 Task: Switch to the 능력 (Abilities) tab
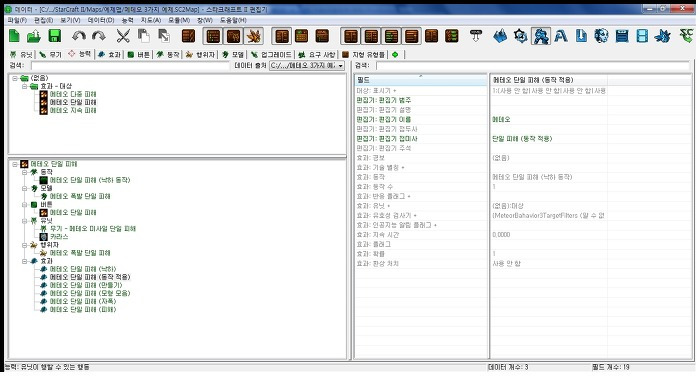tap(79, 54)
